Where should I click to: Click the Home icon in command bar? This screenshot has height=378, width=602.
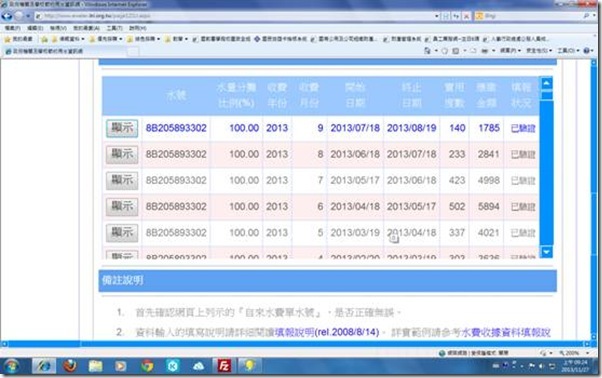click(427, 51)
